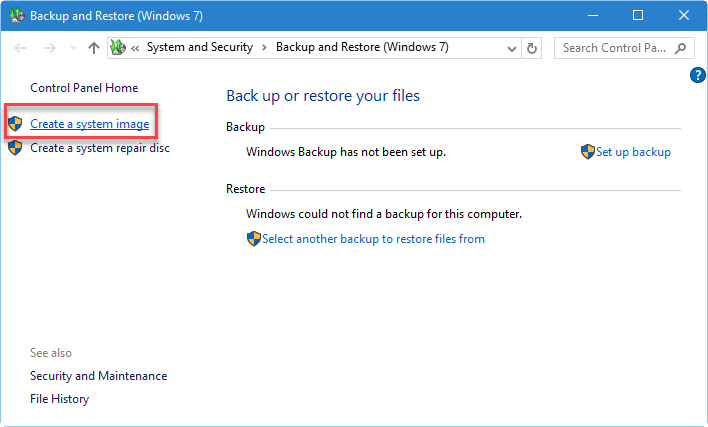The height and width of the screenshot is (427, 708).
Task: Select Backup and Restore (Windows 7) breadcrumb
Action: coord(362,48)
